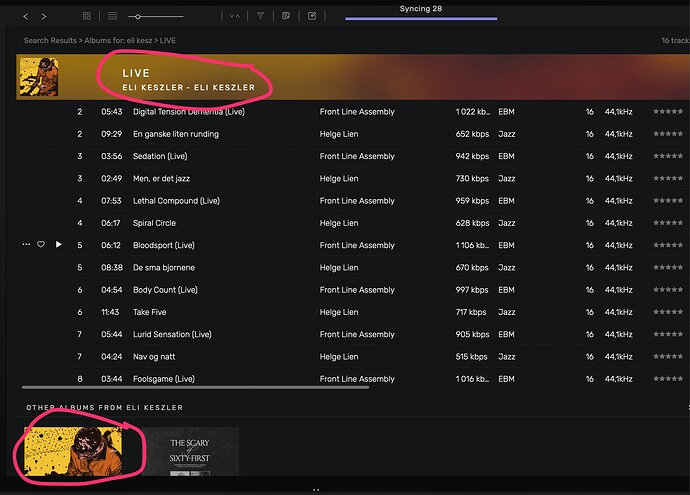The height and width of the screenshot is (495, 690).
Task: Open the sort order control
Action: (x=235, y=16)
